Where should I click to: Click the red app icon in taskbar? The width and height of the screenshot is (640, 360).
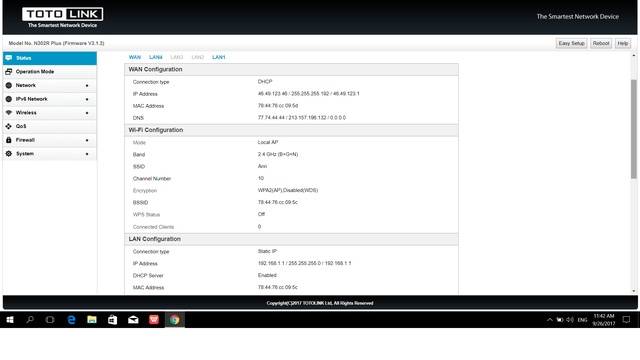(x=154, y=320)
